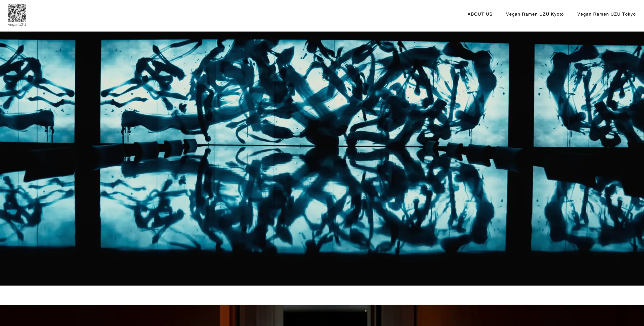Viewport: 644px width, 326px height.
Task: Click the orange-lit column in the lower image
Action: (x=225, y=316)
